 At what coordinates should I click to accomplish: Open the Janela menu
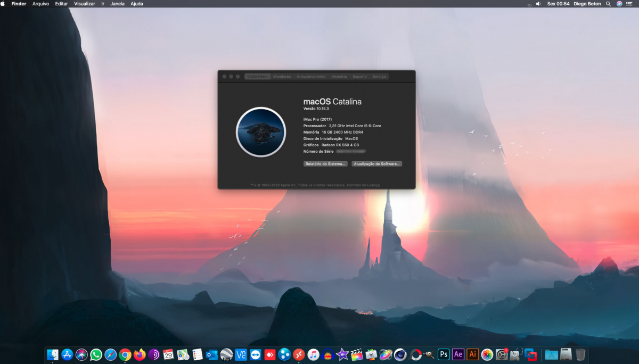(118, 3)
